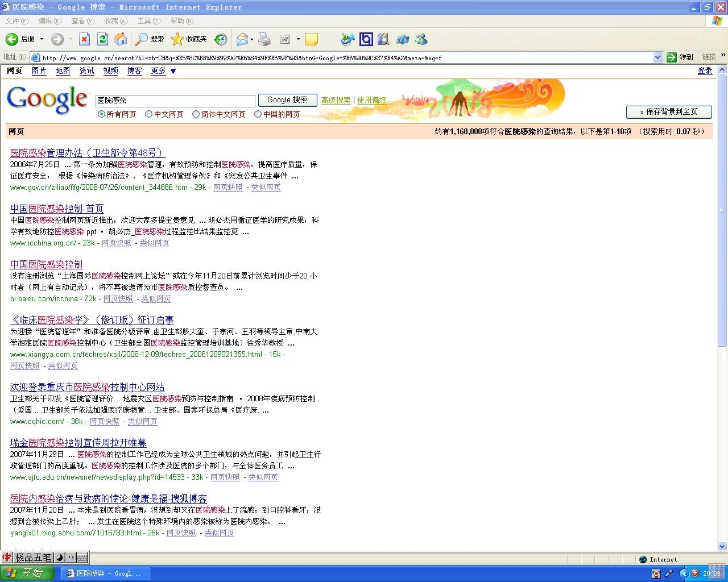Open the History clock icon
Image resolution: width=728 pixels, height=582 pixels.
(x=221, y=39)
